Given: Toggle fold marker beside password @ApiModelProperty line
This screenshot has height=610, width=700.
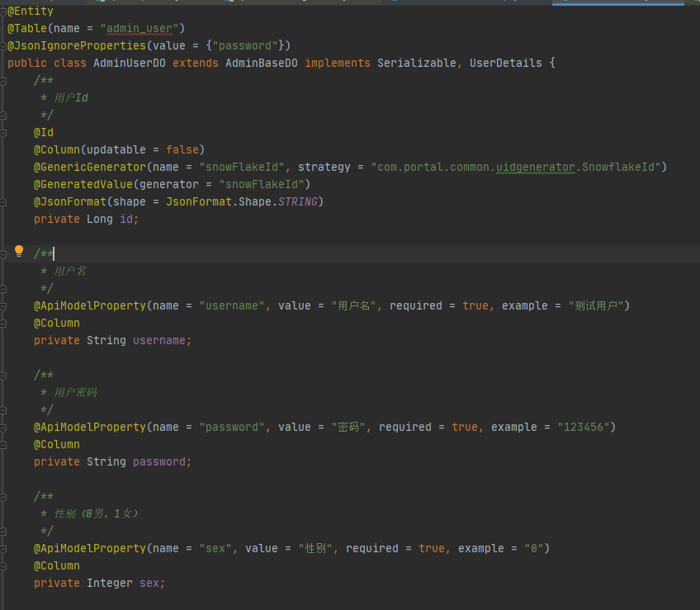Looking at the screenshot, I should (x=3, y=428).
